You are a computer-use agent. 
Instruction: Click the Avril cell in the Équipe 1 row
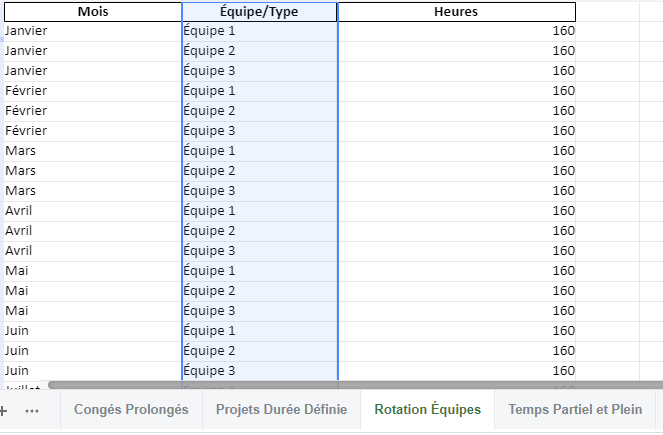[93, 211]
